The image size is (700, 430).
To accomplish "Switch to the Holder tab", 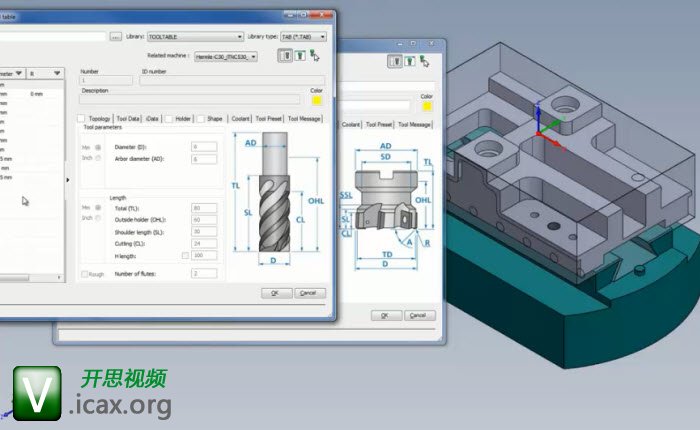I will [183, 119].
